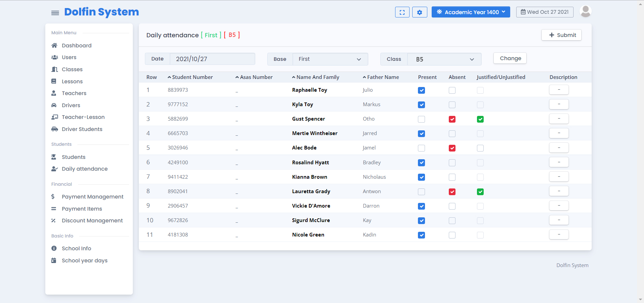Click the Users group icon

point(54,57)
